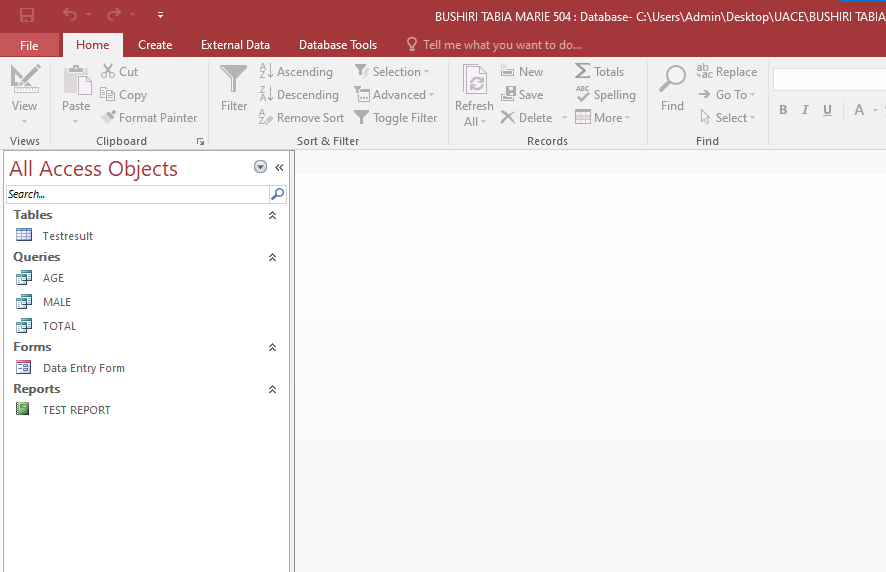Open the Create ribbon tab
This screenshot has width=886, height=572.
[155, 45]
